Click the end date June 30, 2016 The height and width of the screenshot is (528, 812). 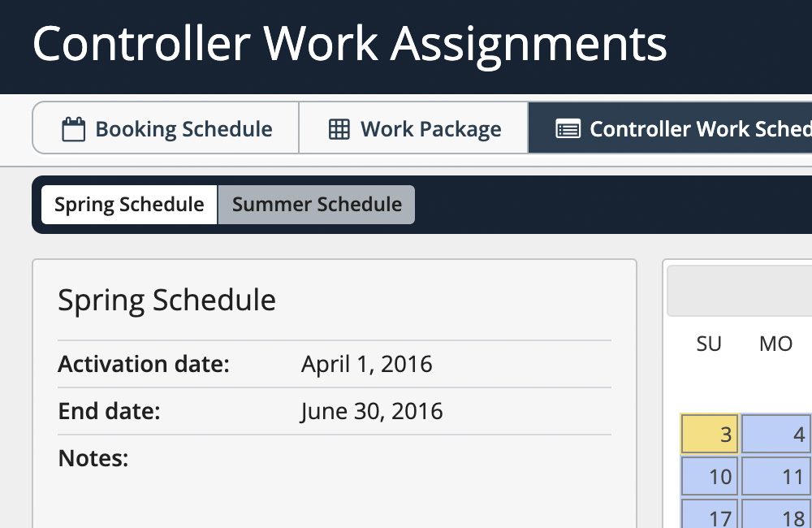[x=372, y=411]
